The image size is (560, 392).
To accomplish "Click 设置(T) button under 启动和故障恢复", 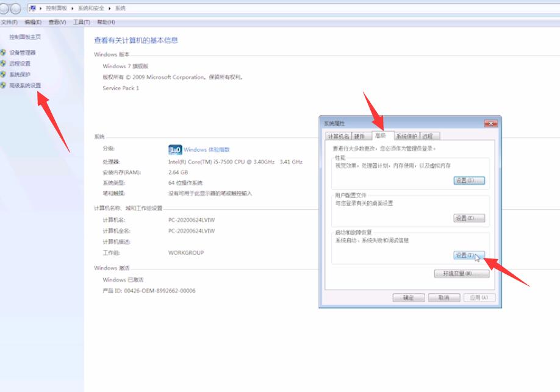I will pyautogui.click(x=469, y=255).
